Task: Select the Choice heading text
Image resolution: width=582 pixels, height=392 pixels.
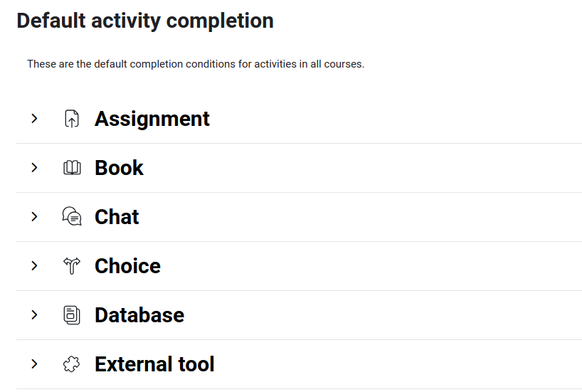Action: (x=127, y=266)
